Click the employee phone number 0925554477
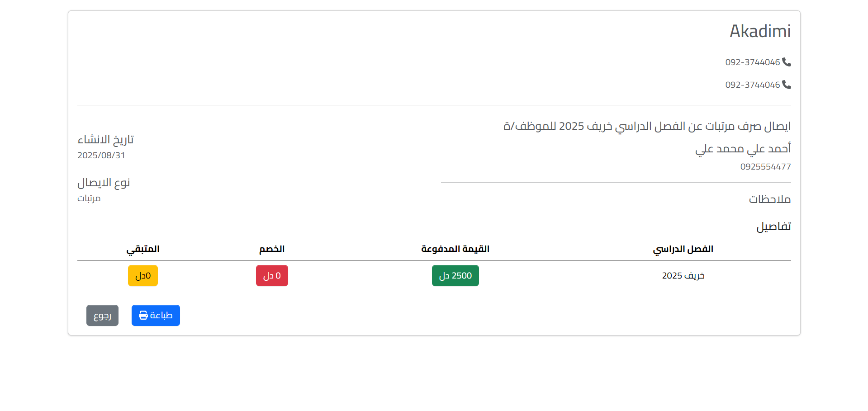Viewport: 868px width, 411px height. 765,166
